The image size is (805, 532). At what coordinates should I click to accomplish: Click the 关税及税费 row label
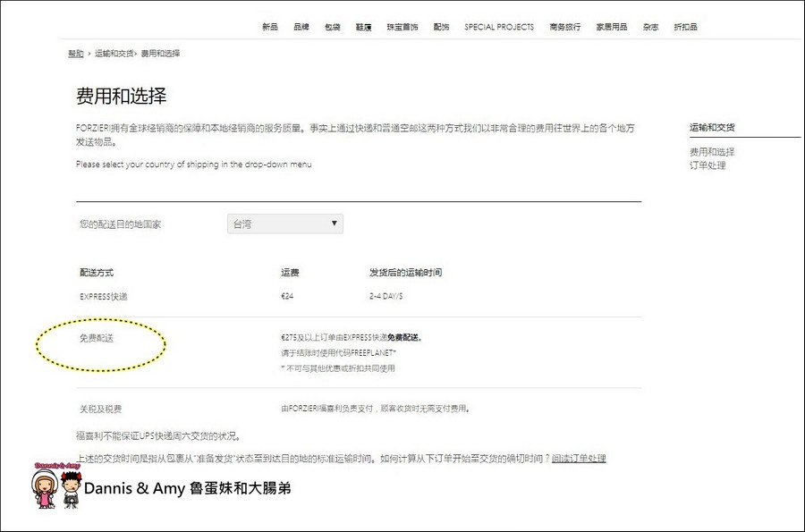click(x=100, y=409)
